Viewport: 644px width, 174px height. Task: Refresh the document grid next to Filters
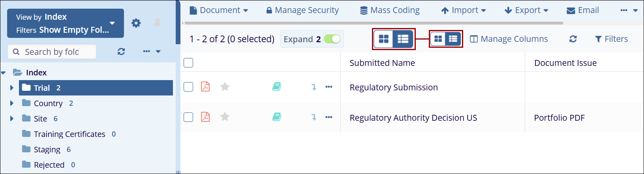pos(573,39)
